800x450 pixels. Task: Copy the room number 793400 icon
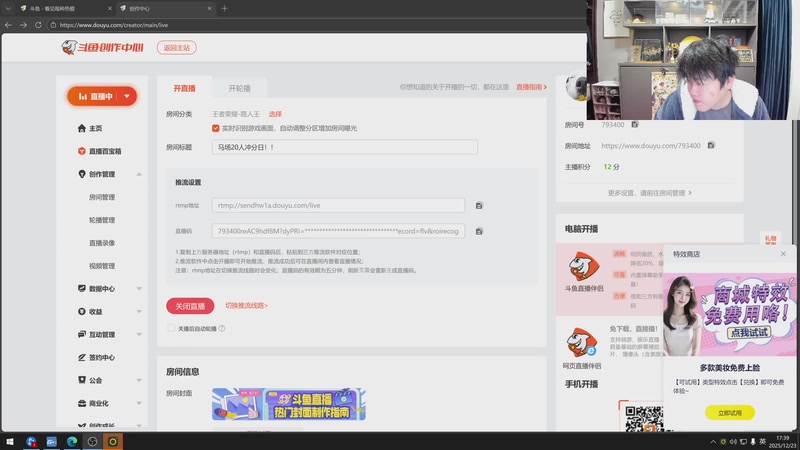pyautogui.click(x=635, y=124)
